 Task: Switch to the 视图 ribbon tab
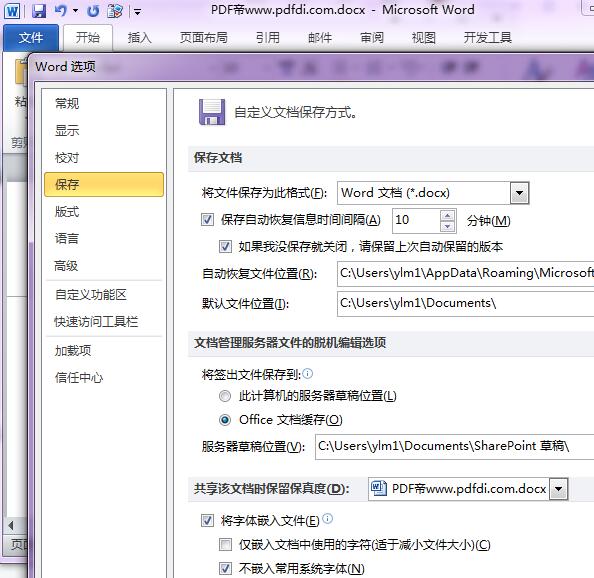pyautogui.click(x=424, y=37)
